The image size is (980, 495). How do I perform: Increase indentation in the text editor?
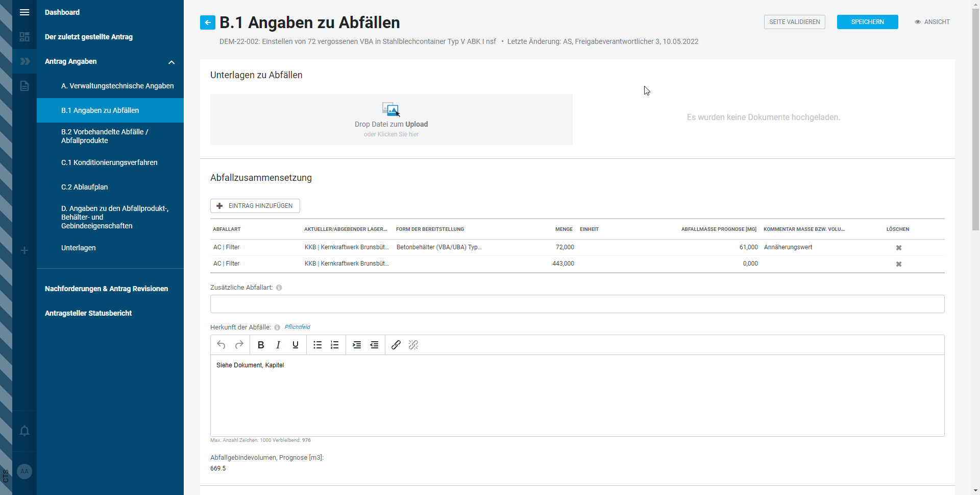[357, 345]
